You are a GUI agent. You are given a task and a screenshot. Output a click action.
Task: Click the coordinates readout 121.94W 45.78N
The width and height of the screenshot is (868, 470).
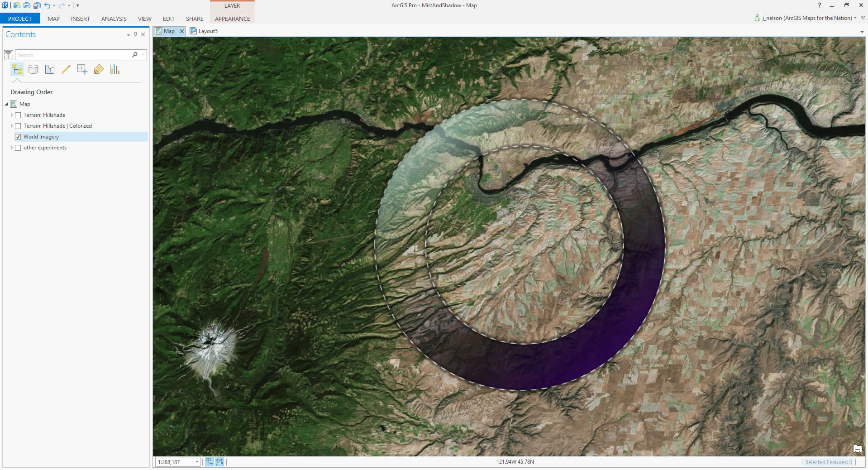point(515,462)
